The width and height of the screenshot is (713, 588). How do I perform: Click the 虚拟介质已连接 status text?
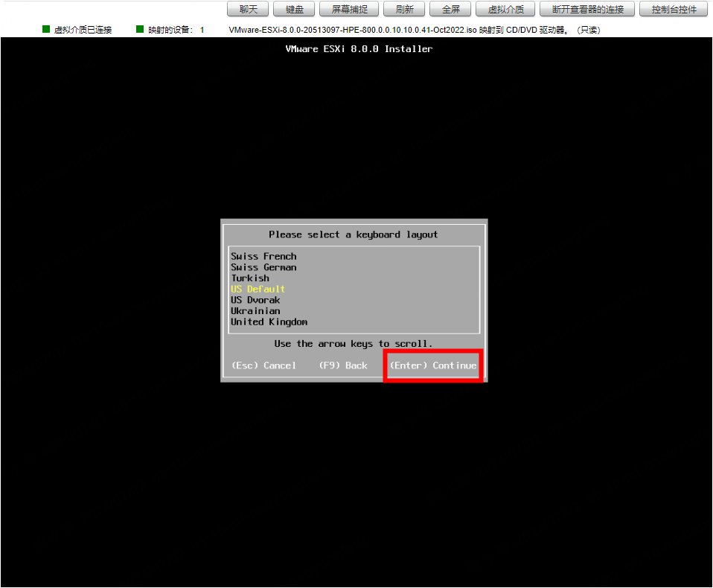click(83, 30)
